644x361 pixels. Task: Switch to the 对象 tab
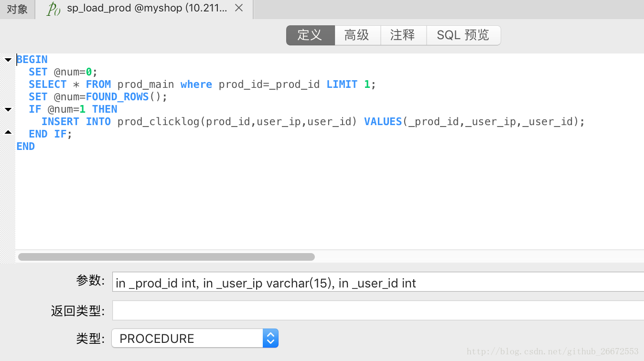[17, 9]
